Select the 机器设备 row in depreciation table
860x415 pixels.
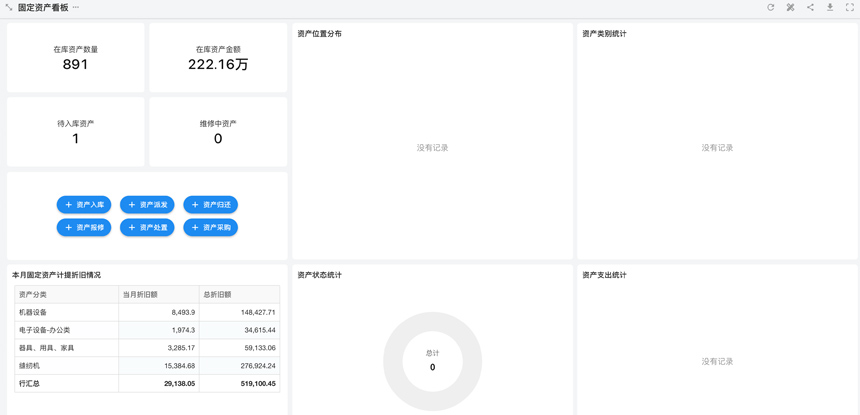pyautogui.click(x=66, y=312)
